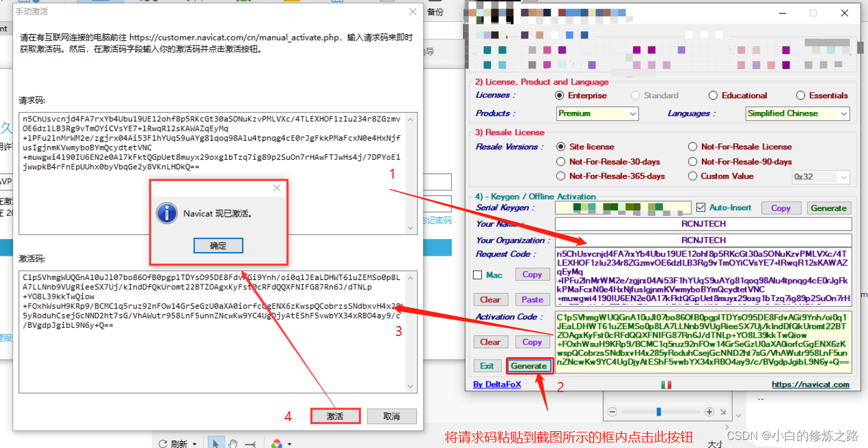Viewport: 868px width, 448px height.
Task: Click the zoom in plus icon
Action: [x=709, y=412]
